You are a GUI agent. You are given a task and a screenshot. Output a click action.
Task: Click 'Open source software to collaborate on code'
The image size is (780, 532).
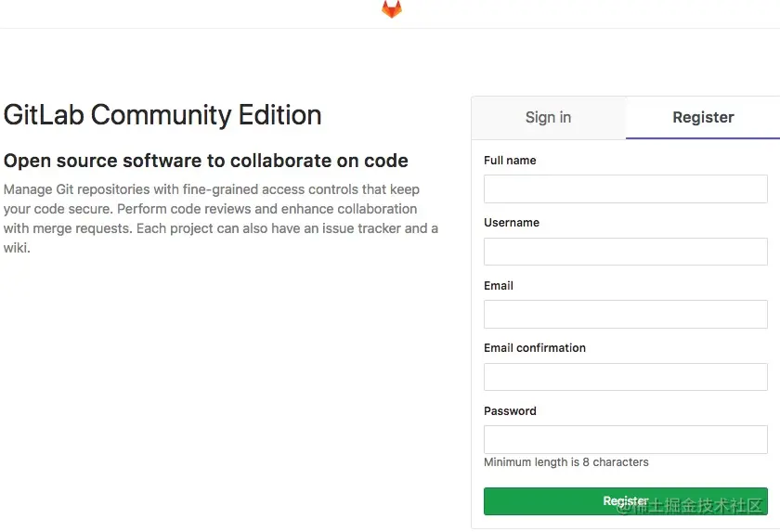(x=206, y=162)
